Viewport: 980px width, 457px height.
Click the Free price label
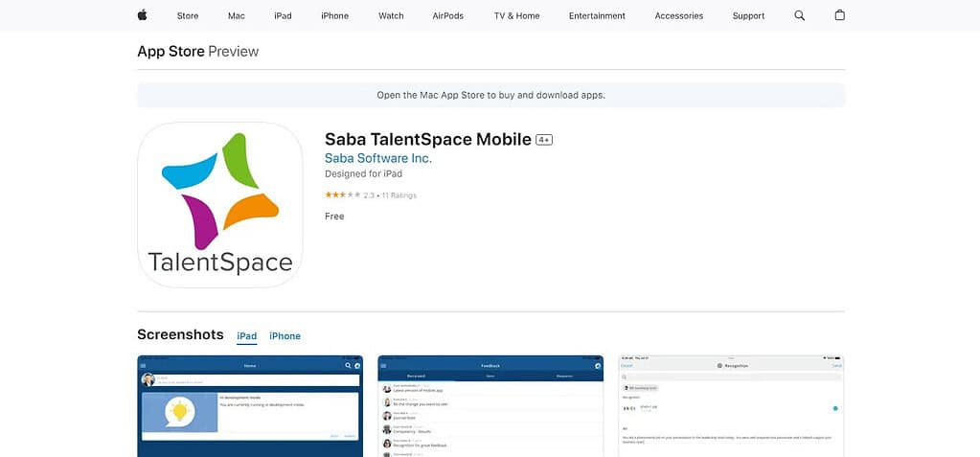[334, 217]
